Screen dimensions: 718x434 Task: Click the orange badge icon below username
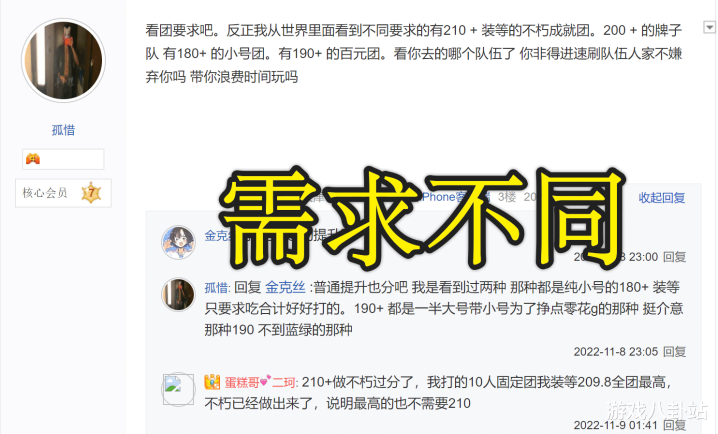[33, 159]
